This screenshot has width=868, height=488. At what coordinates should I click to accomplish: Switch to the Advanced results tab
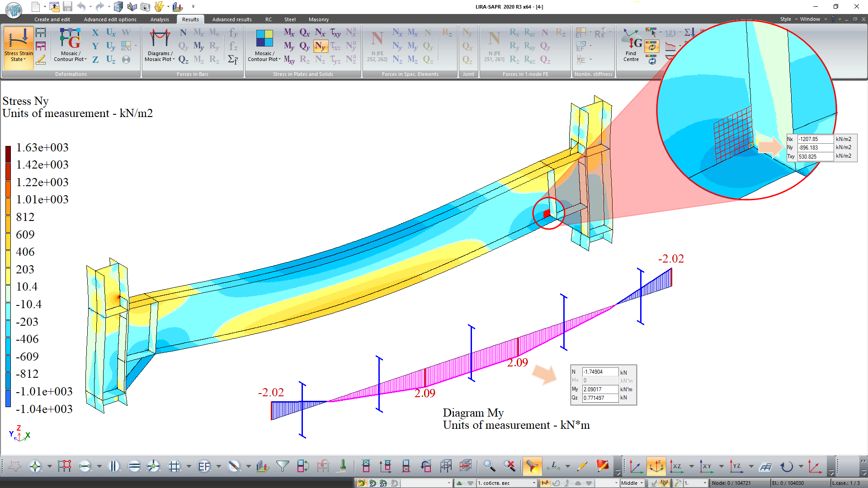[x=232, y=19]
